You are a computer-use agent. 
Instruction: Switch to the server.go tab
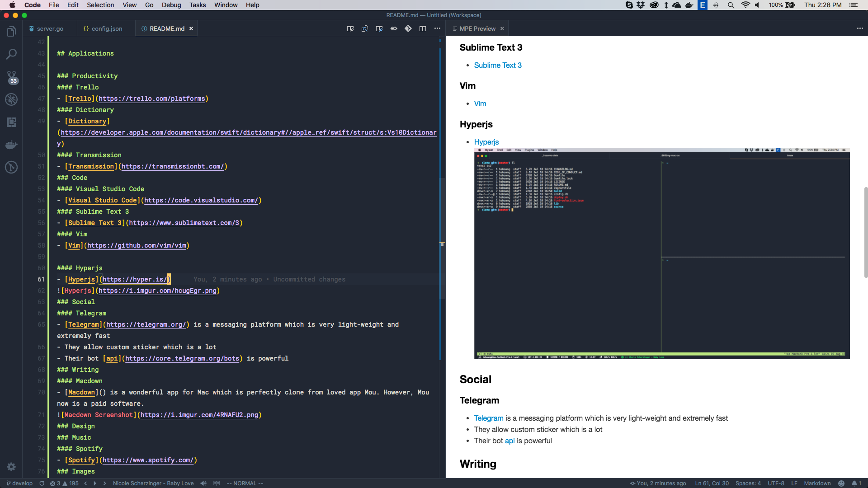(x=50, y=28)
